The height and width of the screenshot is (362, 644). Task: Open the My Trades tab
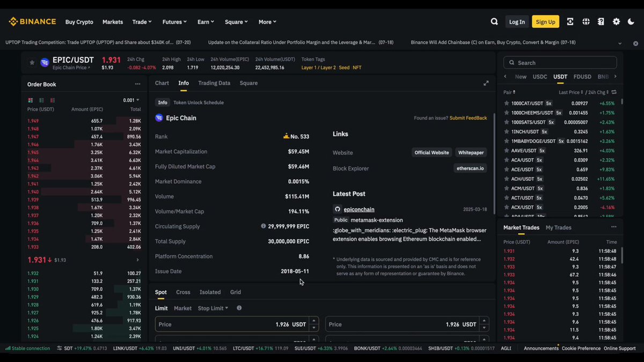point(559,227)
